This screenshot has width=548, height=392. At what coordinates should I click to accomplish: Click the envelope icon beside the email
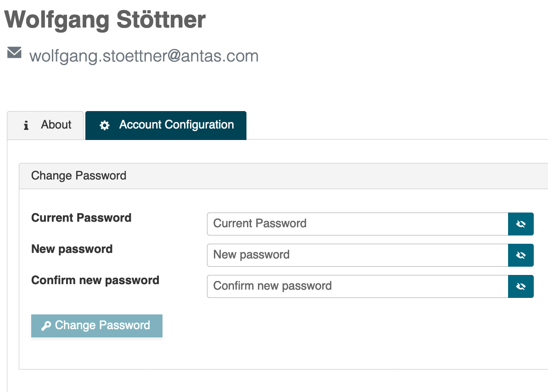click(x=14, y=53)
